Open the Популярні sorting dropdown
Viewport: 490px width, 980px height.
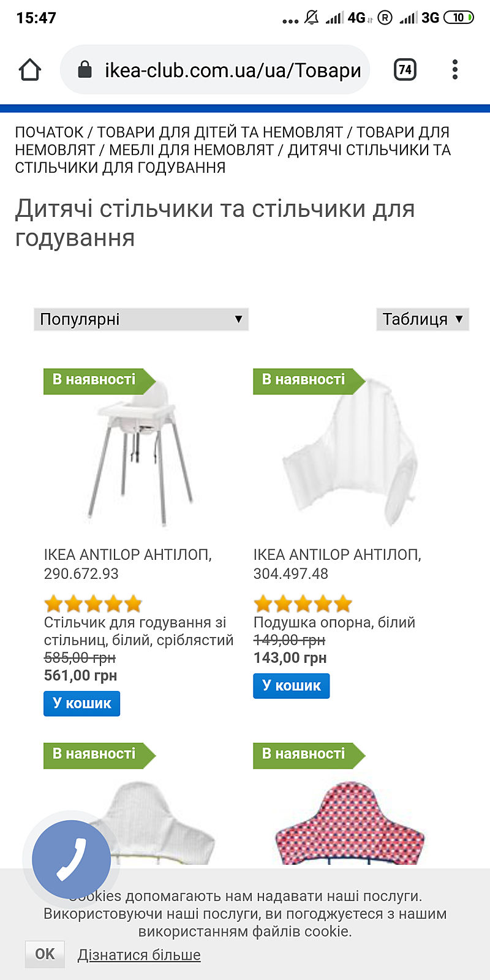(141, 319)
